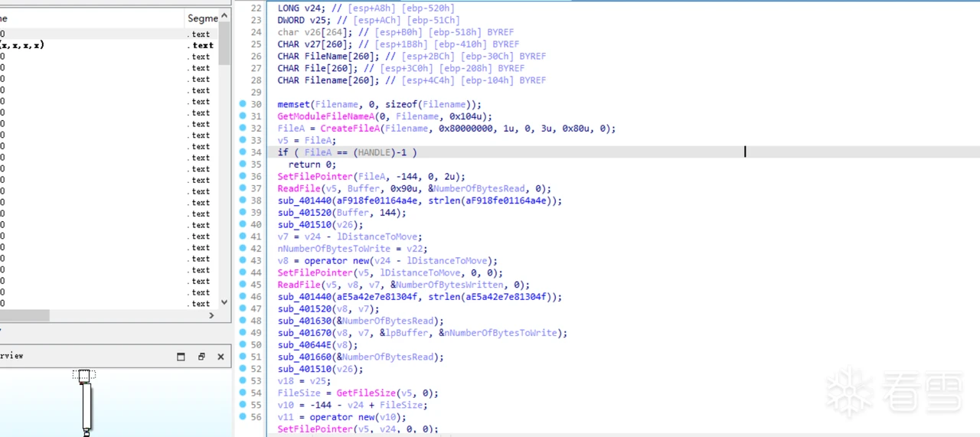Click right arrow of functions list horizontal scrollbar

click(212, 315)
